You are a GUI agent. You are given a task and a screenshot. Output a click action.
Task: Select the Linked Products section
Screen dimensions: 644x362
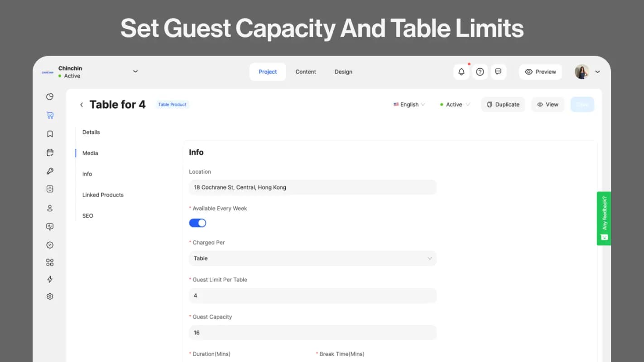pyautogui.click(x=103, y=195)
